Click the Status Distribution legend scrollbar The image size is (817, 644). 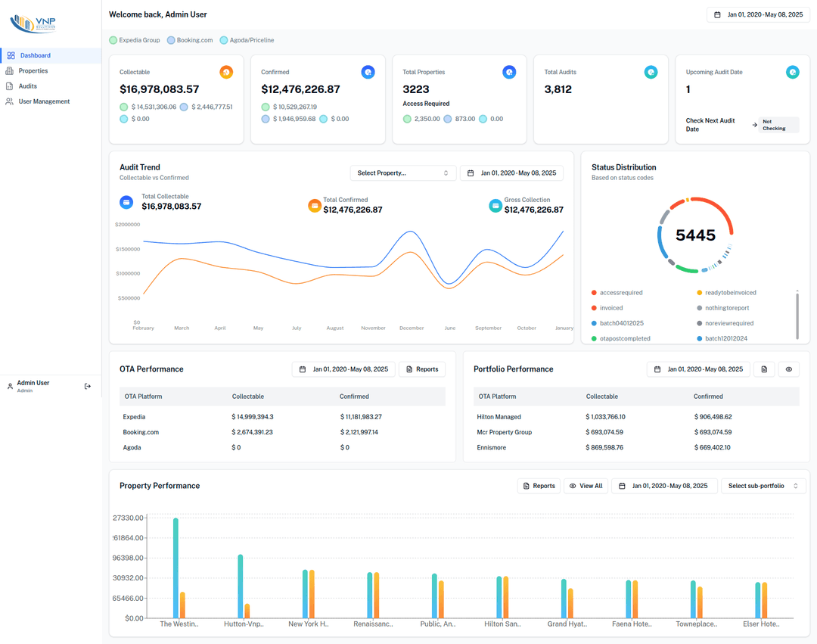[x=797, y=316]
